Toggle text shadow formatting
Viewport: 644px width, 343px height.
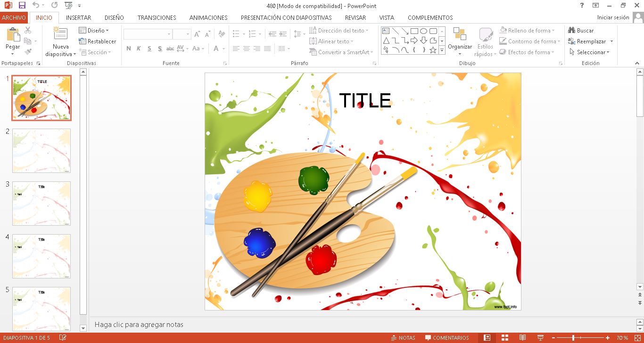tap(160, 49)
